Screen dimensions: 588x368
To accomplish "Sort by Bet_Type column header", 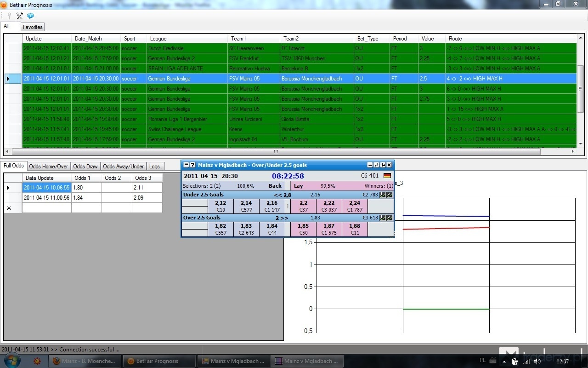I will 372,39.
